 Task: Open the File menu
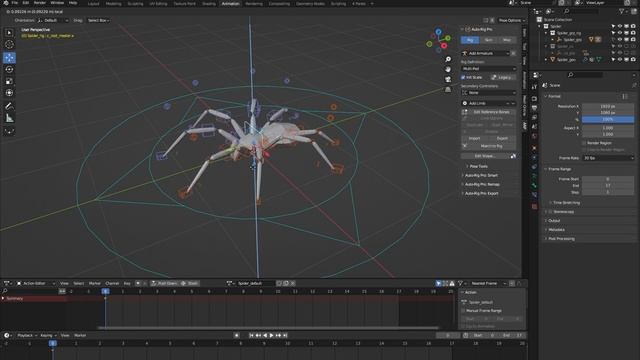tap(15, 3)
